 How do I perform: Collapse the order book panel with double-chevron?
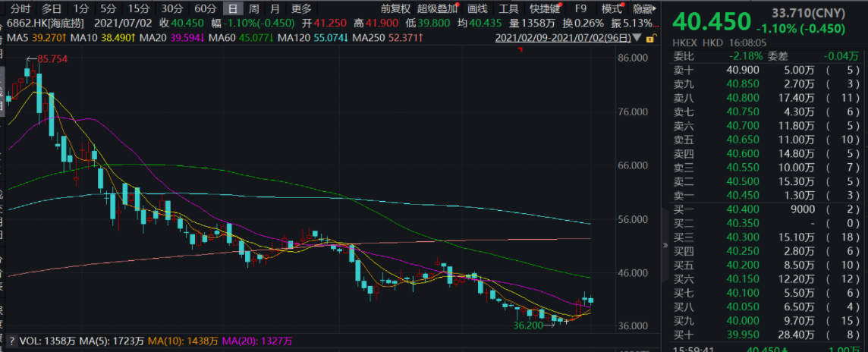(x=665, y=245)
